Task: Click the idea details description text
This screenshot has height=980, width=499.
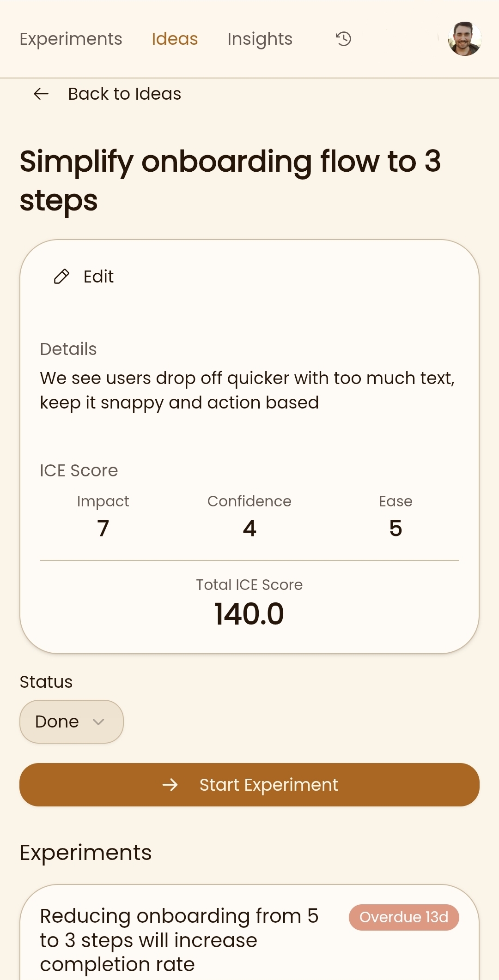Action: pyautogui.click(x=247, y=390)
